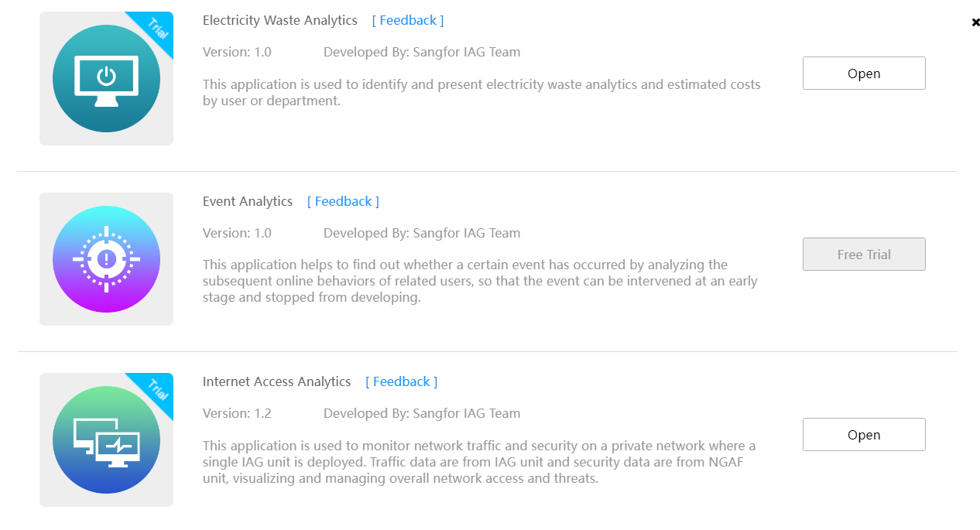Screen dimensions: 980x530
Task: Open the Internet Access Analytics app
Action: pos(863,435)
